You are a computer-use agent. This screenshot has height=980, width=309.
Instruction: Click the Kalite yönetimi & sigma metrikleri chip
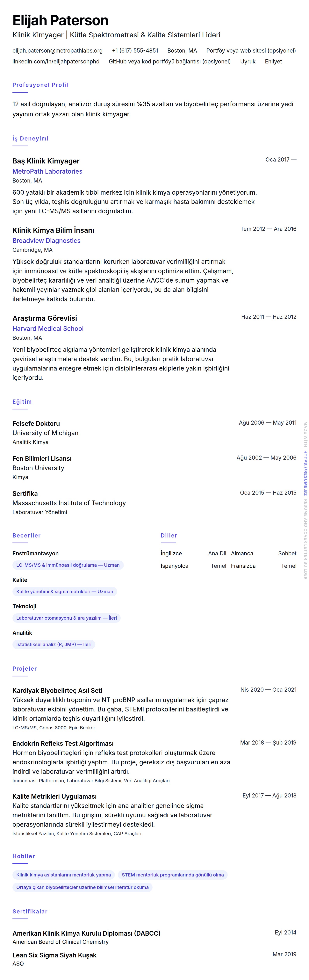[65, 592]
